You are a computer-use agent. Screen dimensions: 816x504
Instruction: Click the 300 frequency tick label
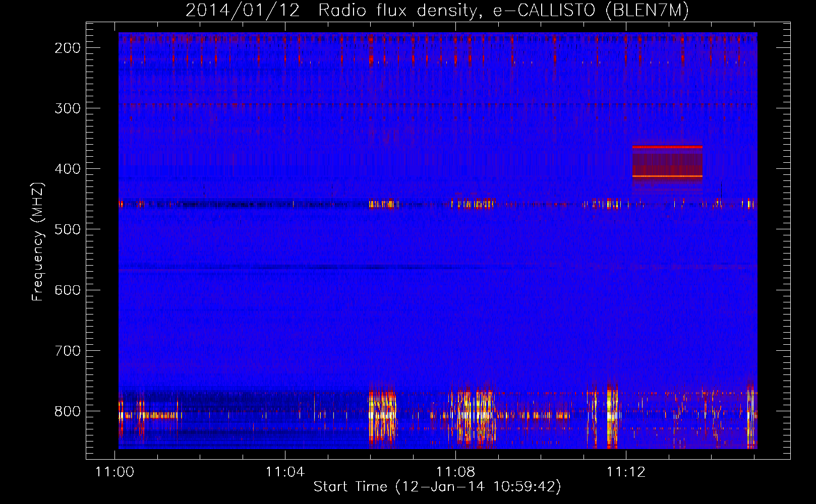point(68,108)
